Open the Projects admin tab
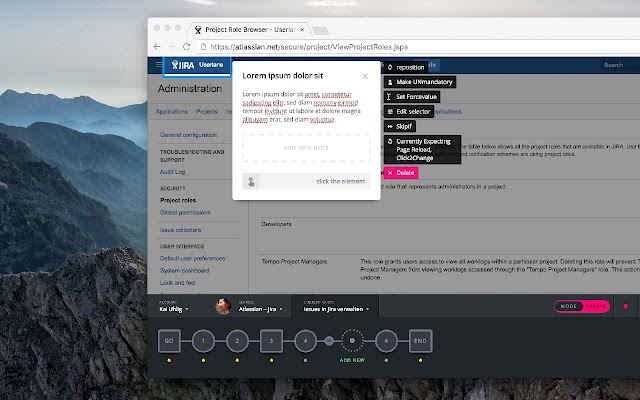The image size is (640, 400). click(x=207, y=111)
